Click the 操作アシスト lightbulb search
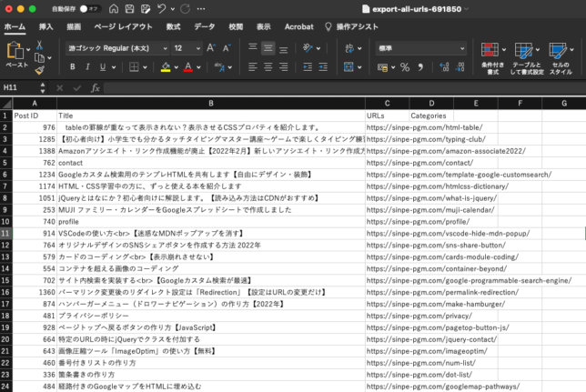Viewport: 586px width, 392px height. pyautogui.click(x=351, y=26)
